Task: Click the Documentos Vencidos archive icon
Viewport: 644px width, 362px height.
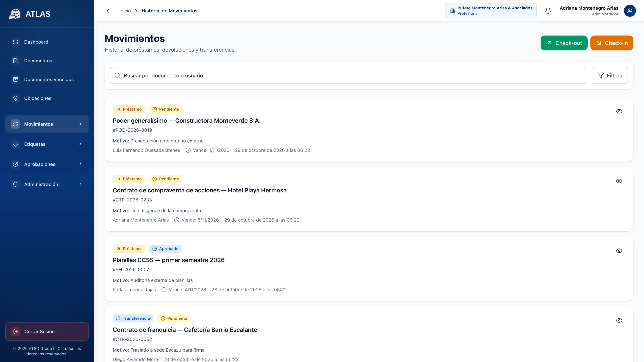Action: click(15, 79)
